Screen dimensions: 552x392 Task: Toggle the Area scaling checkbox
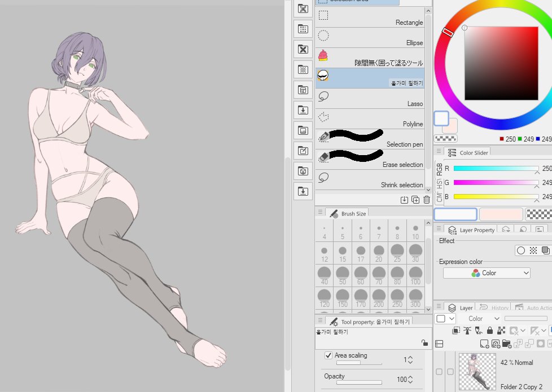pyautogui.click(x=328, y=355)
